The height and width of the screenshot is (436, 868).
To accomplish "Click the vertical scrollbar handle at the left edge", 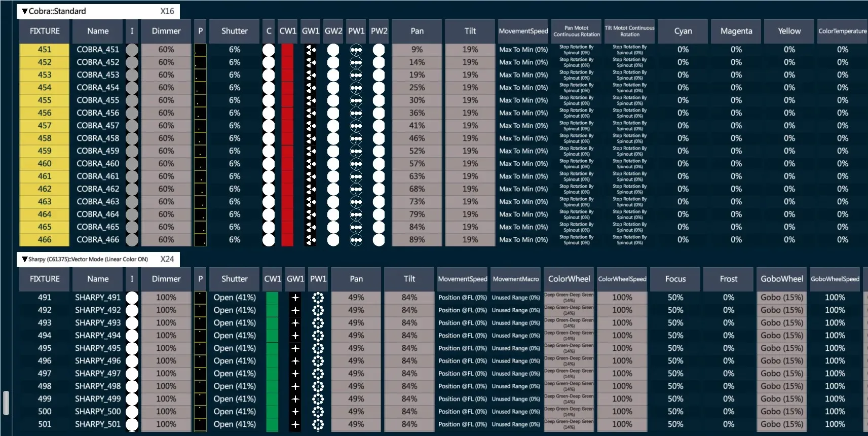I will pos(6,403).
